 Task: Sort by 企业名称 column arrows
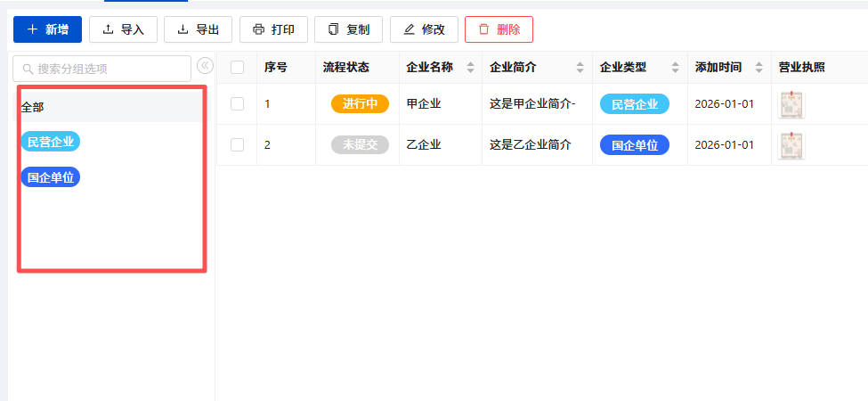coord(471,68)
